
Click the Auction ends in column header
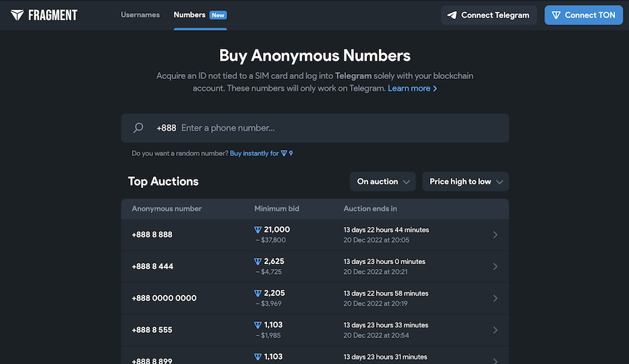370,208
